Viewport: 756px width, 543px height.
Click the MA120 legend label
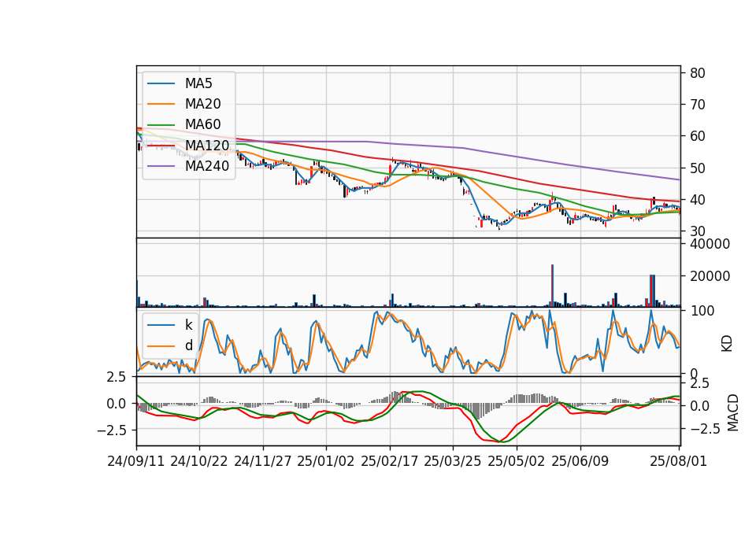point(207,145)
